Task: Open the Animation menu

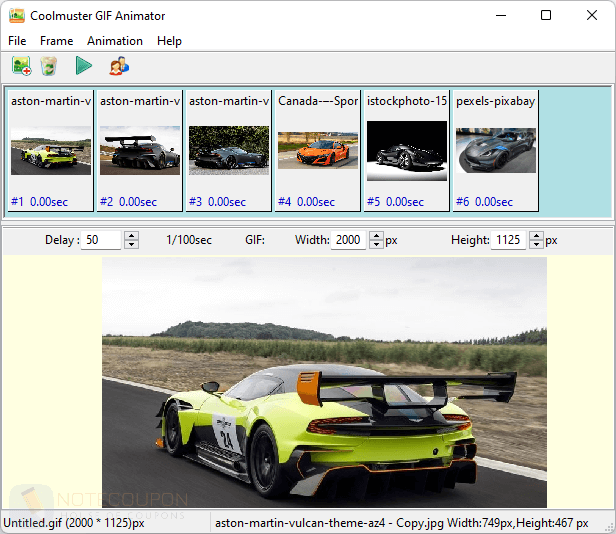Action: pyautogui.click(x=115, y=41)
